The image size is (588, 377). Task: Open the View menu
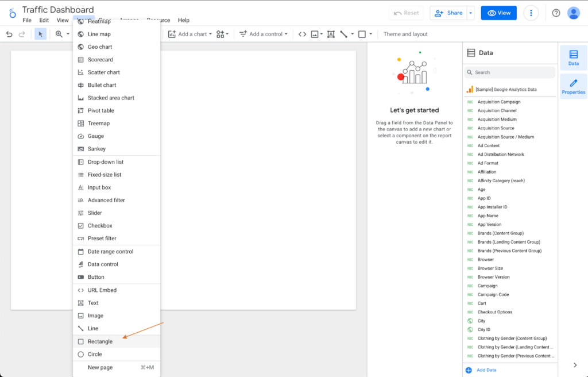tap(63, 20)
